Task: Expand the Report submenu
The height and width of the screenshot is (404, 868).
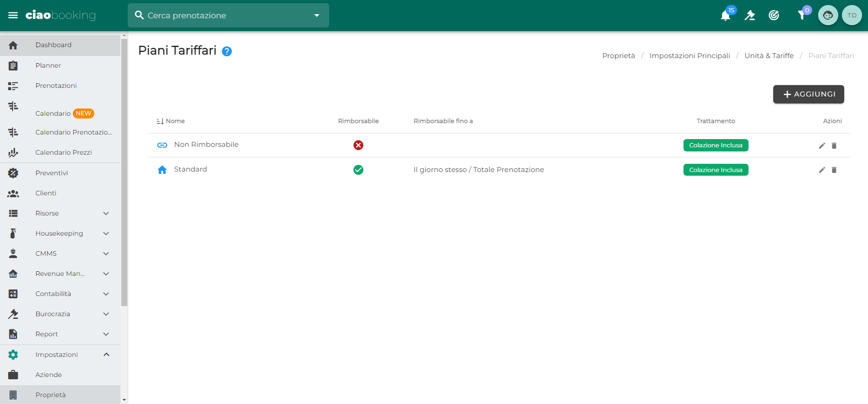Action: [106, 334]
